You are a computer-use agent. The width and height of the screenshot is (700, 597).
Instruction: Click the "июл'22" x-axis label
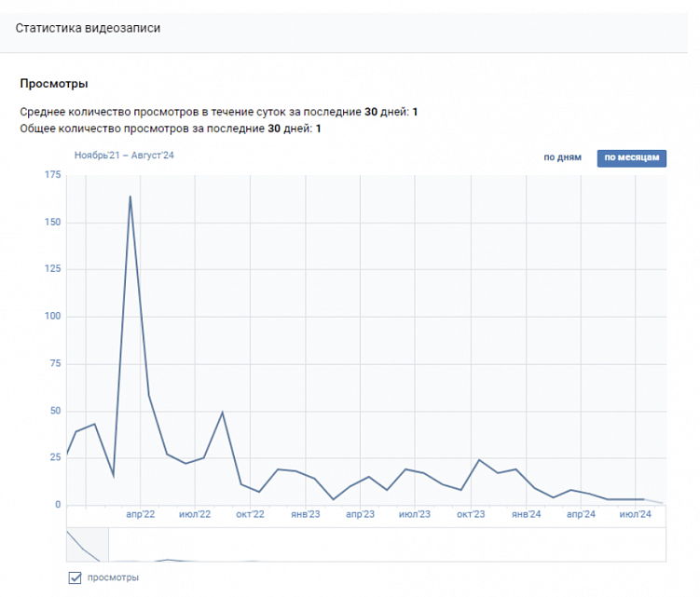(195, 514)
